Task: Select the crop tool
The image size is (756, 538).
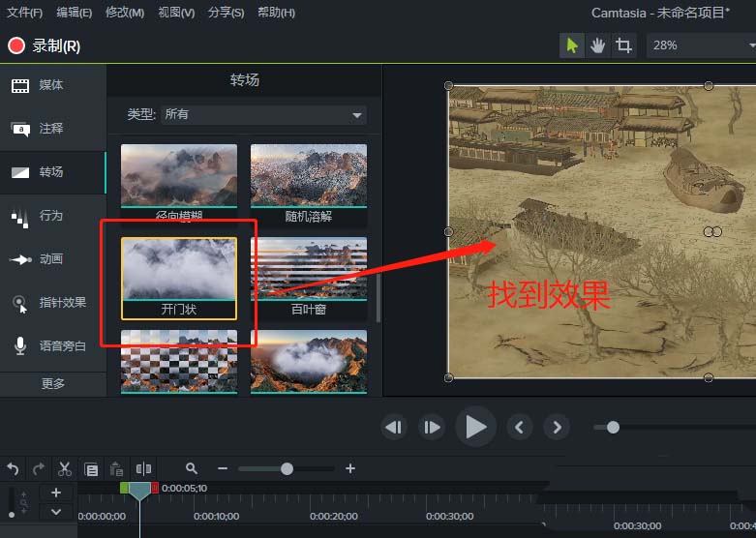Action: click(x=623, y=45)
